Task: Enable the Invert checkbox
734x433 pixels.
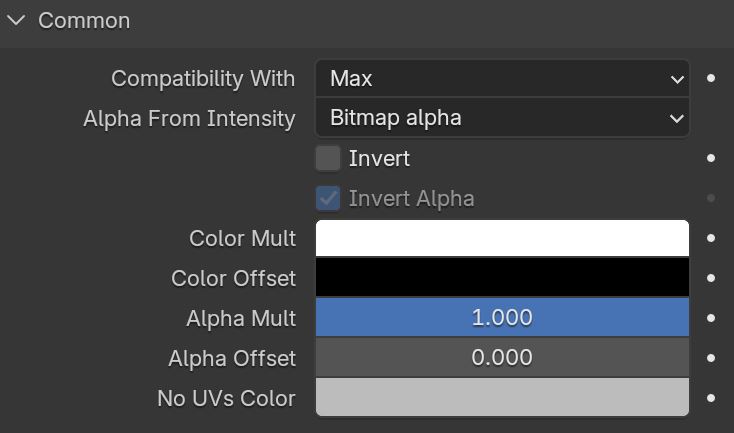Action: pos(328,158)
